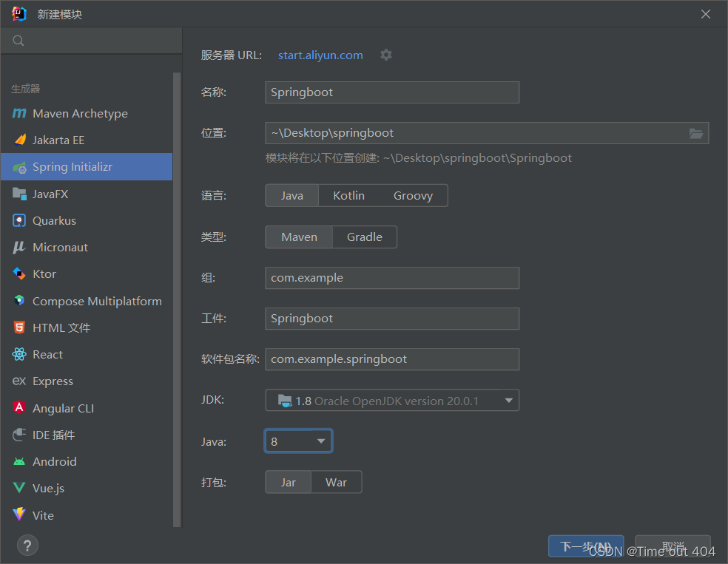Open the server URL settings gear

point(385,55)
